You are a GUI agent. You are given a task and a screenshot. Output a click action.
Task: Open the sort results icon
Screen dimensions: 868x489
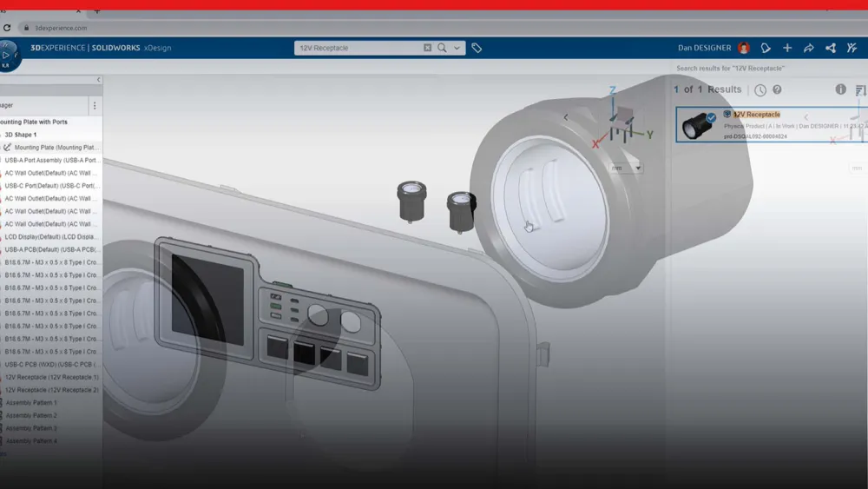coord(860,89)
